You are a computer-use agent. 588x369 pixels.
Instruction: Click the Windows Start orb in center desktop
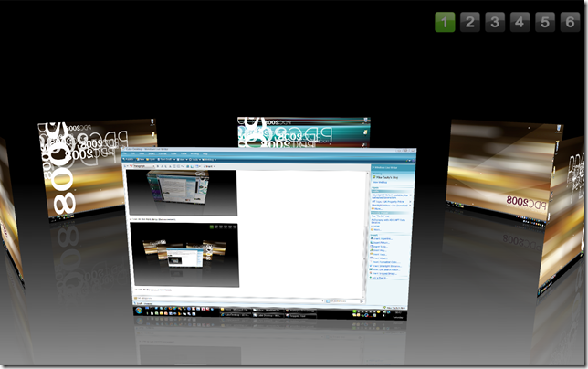click(x=139, y=311)
